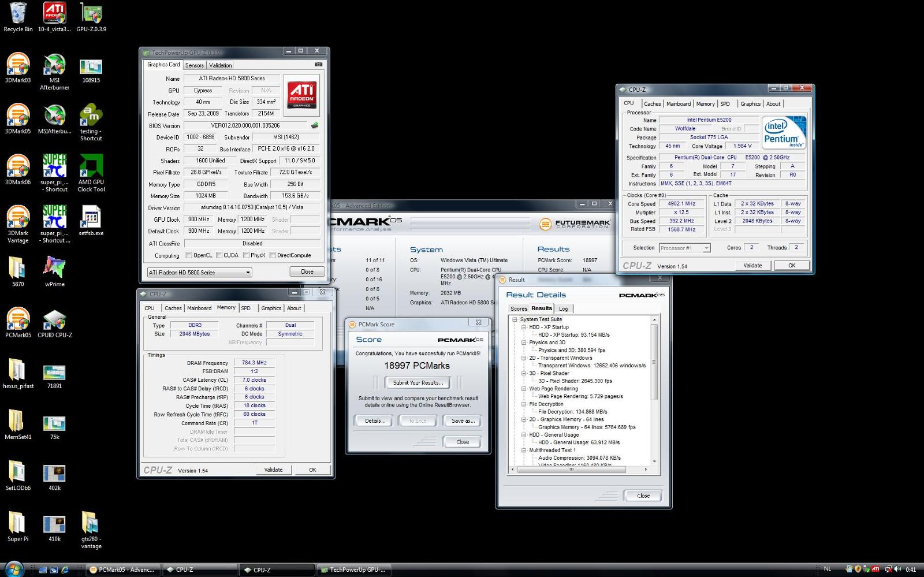Switch to Validation tab in GPU-Z
The width and height of the screenshot is (924, 577).
click(220, 65)
